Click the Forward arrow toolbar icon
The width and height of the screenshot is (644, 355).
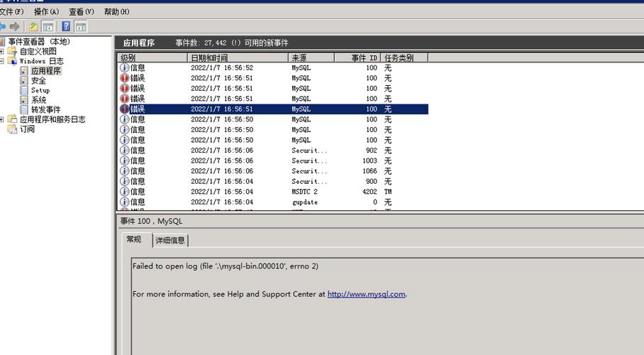click(x=15, y=27)
